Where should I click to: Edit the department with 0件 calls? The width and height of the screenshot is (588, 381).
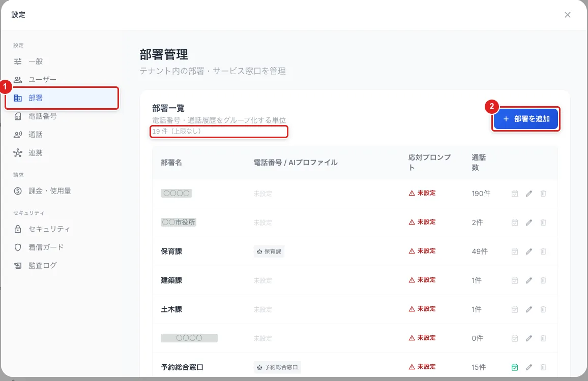(529, 338)
